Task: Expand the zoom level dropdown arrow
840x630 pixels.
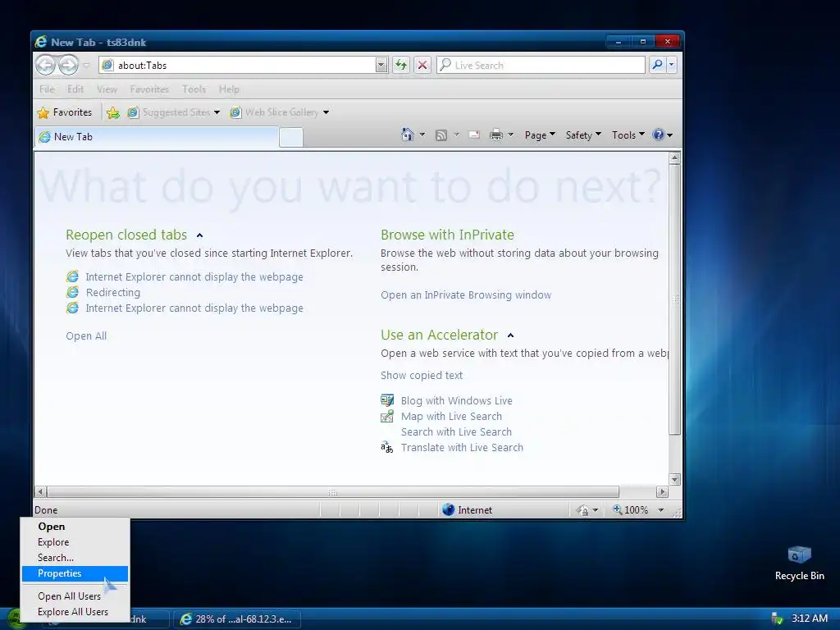Action: (x=660, y=510)
